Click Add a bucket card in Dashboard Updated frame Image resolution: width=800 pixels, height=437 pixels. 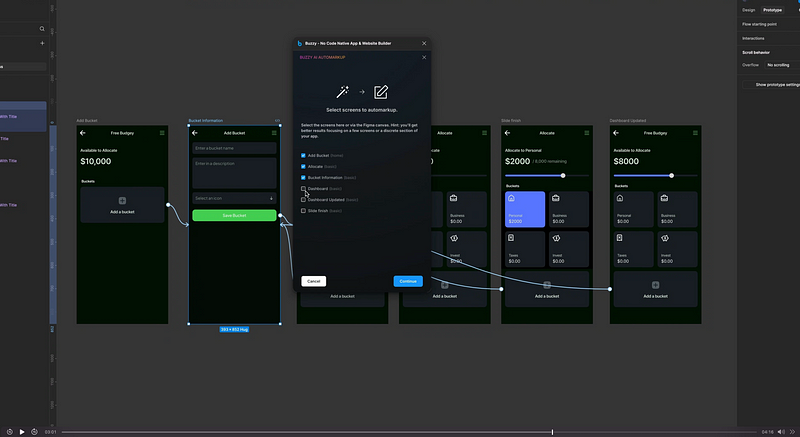[655, 289]
